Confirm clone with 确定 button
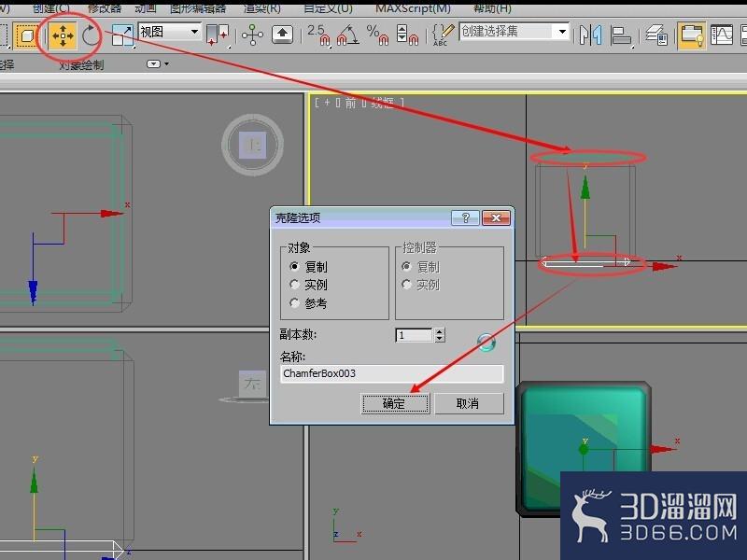This screenshot has height=560, width=747. tap(395, 404)
